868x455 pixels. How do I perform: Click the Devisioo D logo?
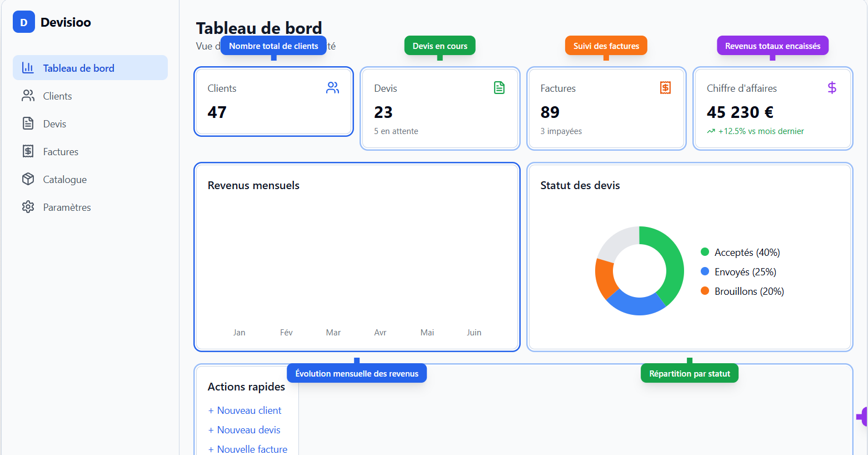pyautogui.click(x=23, y=22)
